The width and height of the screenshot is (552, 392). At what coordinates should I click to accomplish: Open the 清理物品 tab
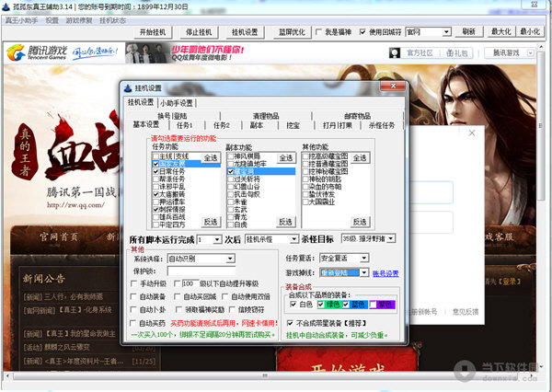tap(266, 116)
